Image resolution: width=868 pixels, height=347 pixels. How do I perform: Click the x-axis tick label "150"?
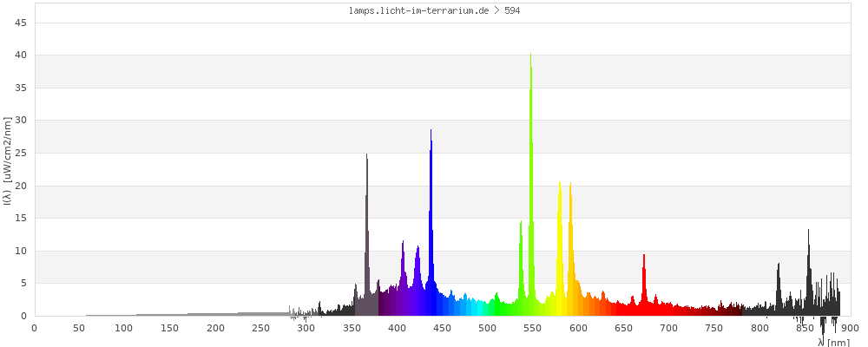170,329
